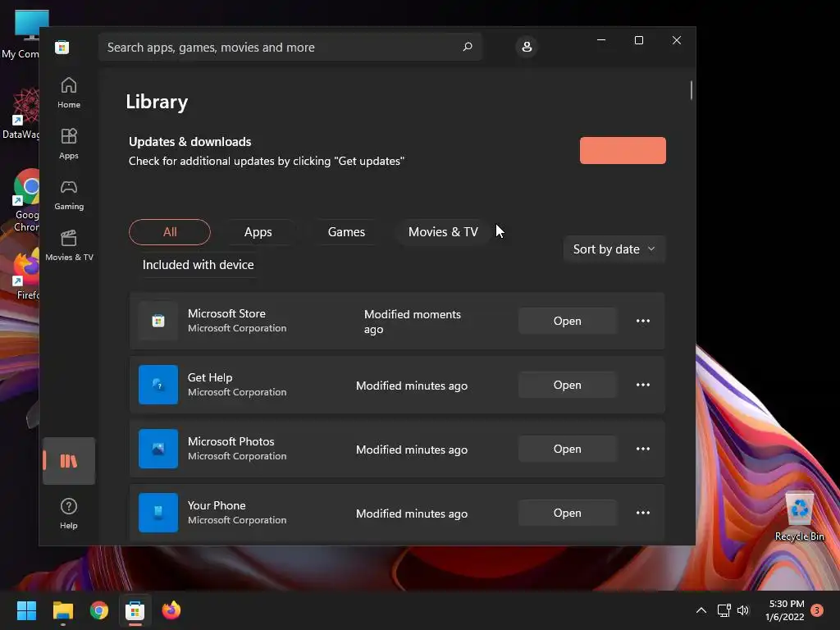Show hidden system tray icons

coord(701,610)
